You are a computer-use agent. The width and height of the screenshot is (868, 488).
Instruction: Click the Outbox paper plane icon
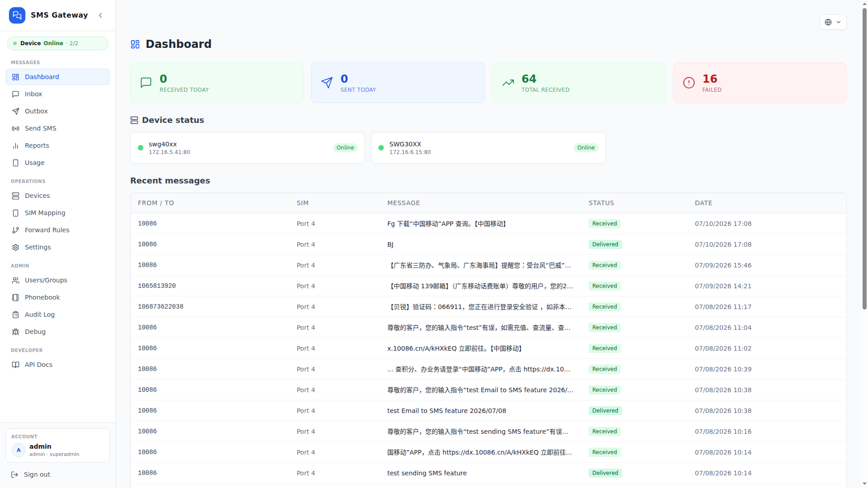click(x=16, y=111)
